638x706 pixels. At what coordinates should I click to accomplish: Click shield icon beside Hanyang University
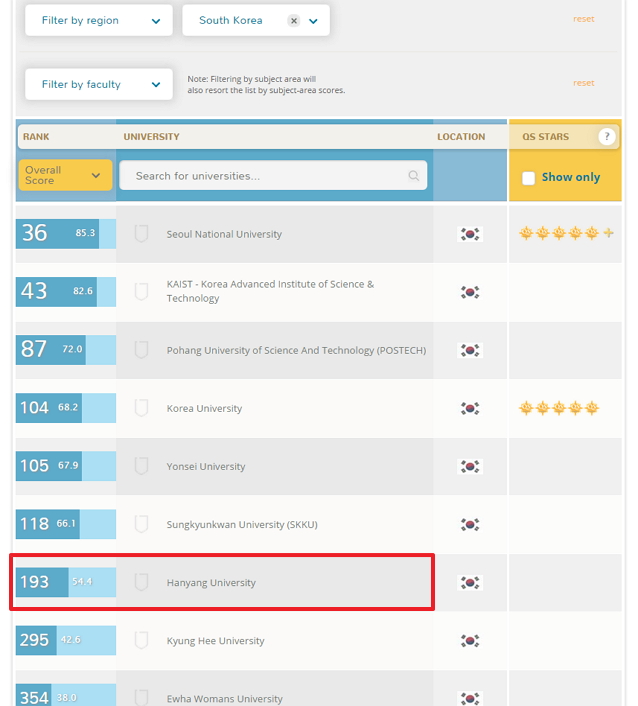(x=141, y=582)
